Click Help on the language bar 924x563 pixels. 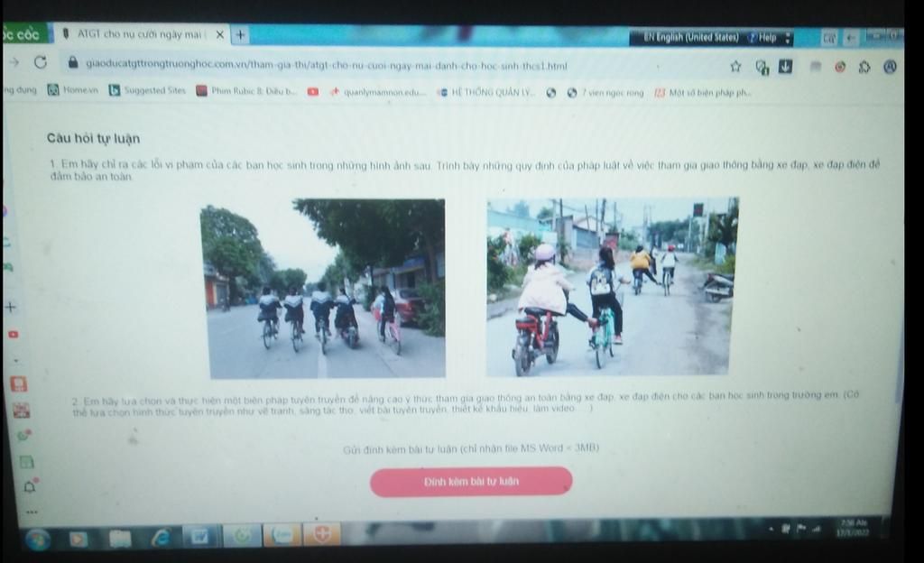[x=762, y=38]
